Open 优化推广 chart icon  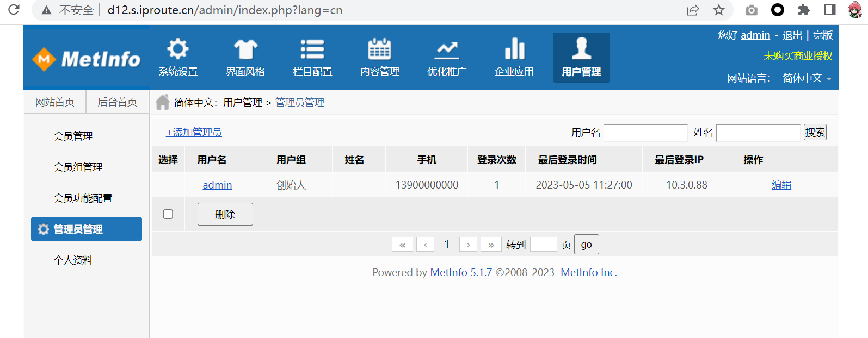click(x=447, y=49)
